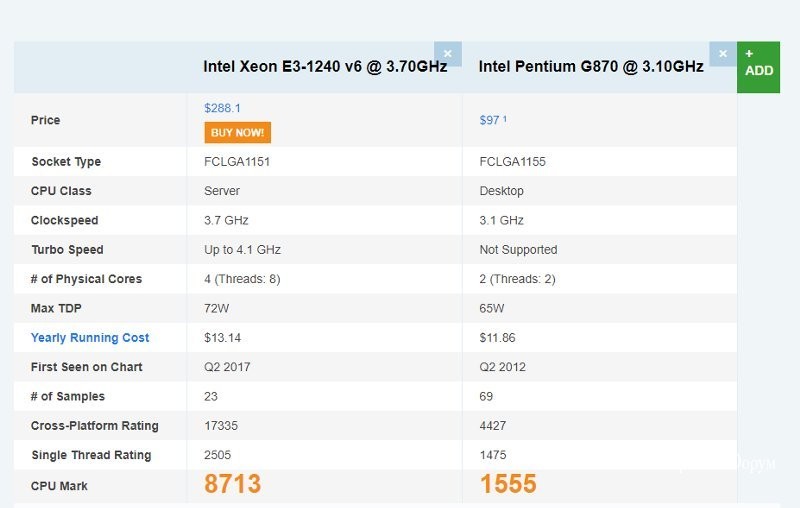Click the Price row label
This screenshot has width=800, height=508.
pyautogui.click(x=45, y=120)
